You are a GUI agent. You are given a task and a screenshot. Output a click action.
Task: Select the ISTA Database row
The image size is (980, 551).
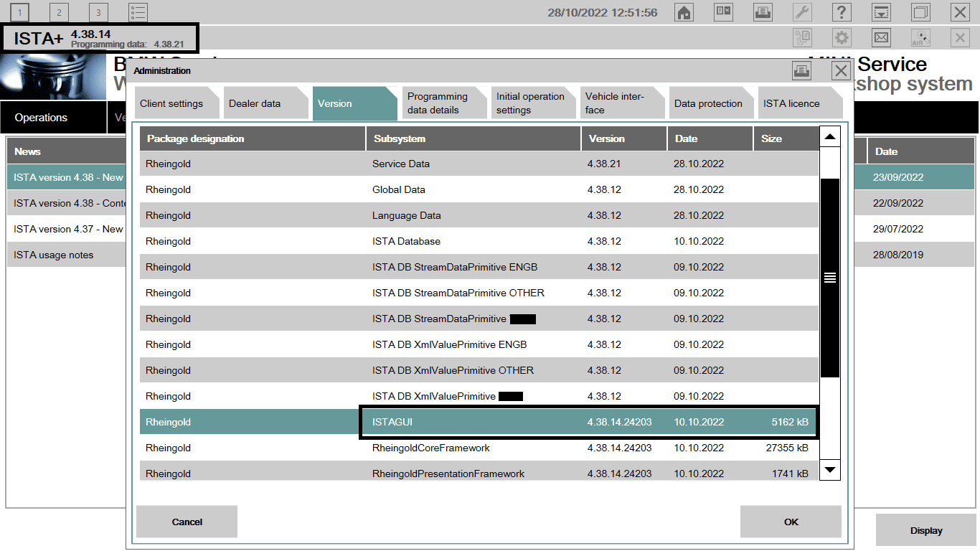coord(479,241)
